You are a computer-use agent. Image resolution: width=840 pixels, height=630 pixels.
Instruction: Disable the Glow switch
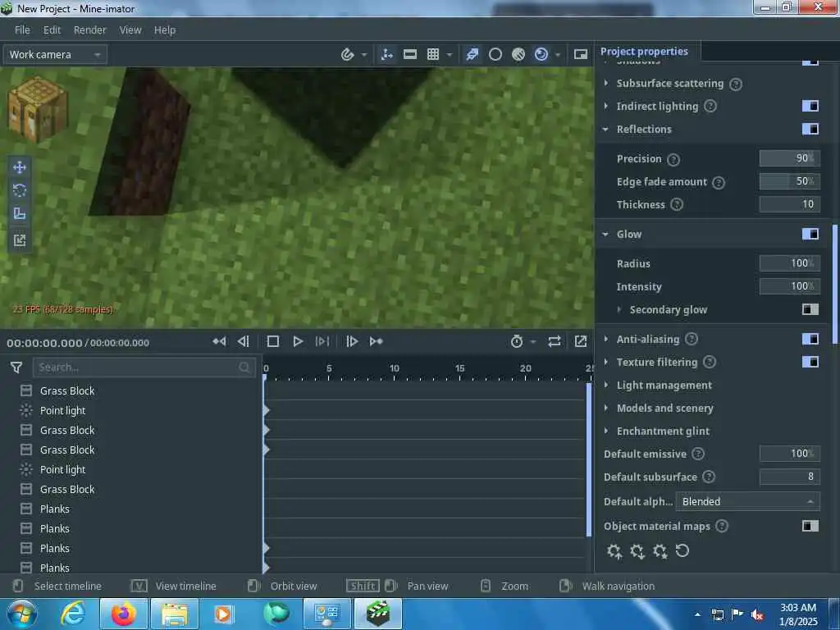[x=810, y=234]
